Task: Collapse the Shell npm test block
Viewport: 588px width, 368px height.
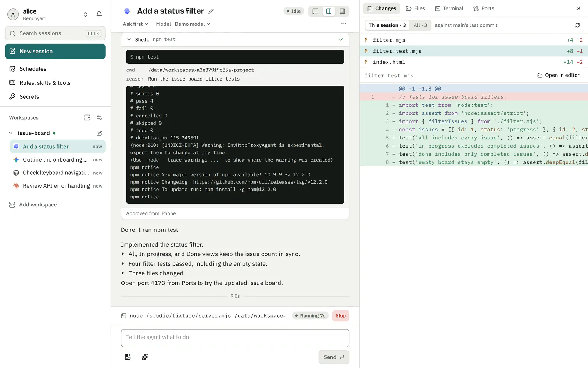Action: pos(129,39)
